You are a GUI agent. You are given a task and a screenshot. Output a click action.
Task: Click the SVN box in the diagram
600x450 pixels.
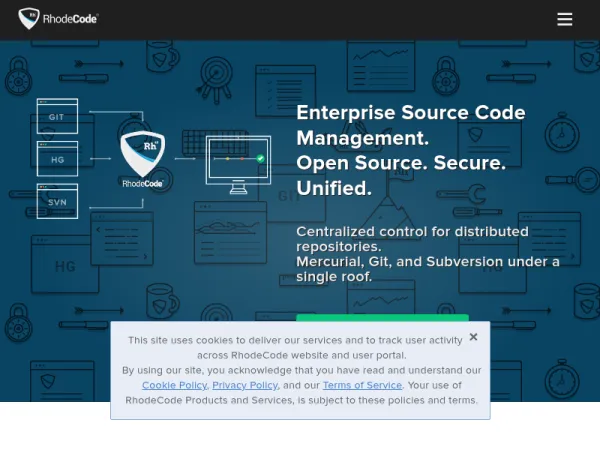pyautogui.click(x=57, y=201)
